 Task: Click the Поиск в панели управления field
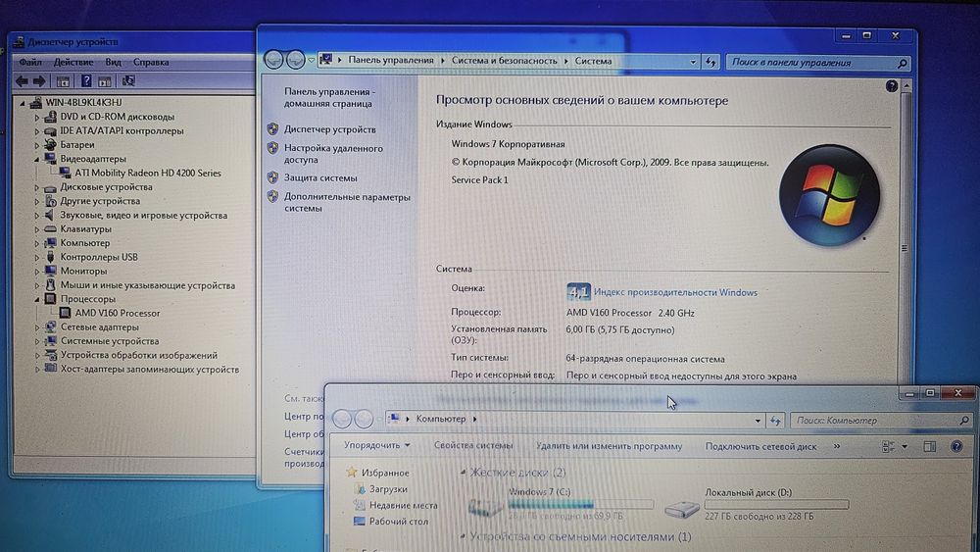(x=817, y=63)
